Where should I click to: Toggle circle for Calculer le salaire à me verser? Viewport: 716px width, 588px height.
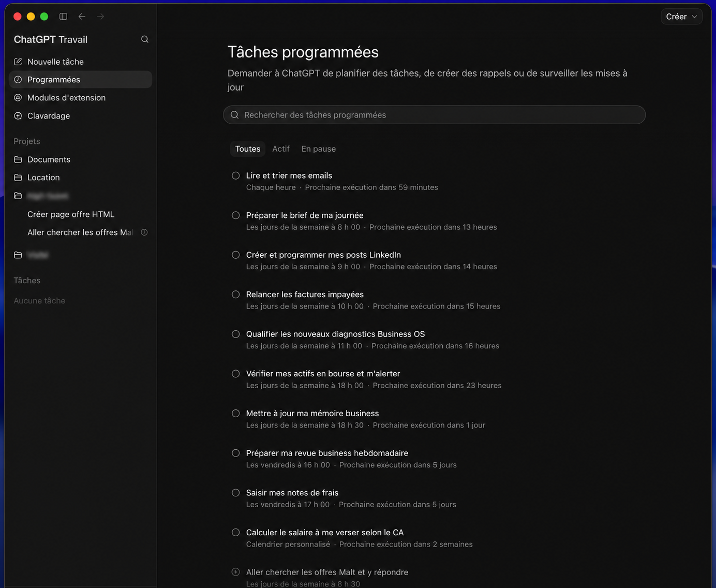click(236, 533)
